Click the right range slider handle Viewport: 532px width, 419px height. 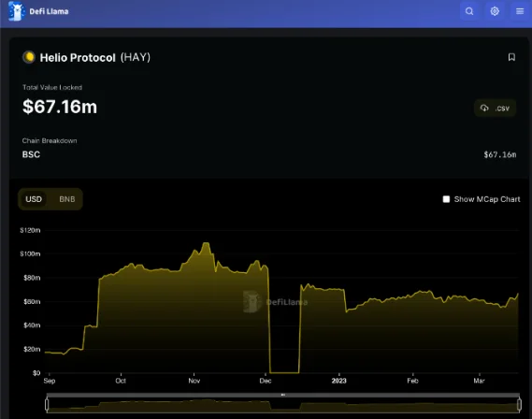click(519, 404)
